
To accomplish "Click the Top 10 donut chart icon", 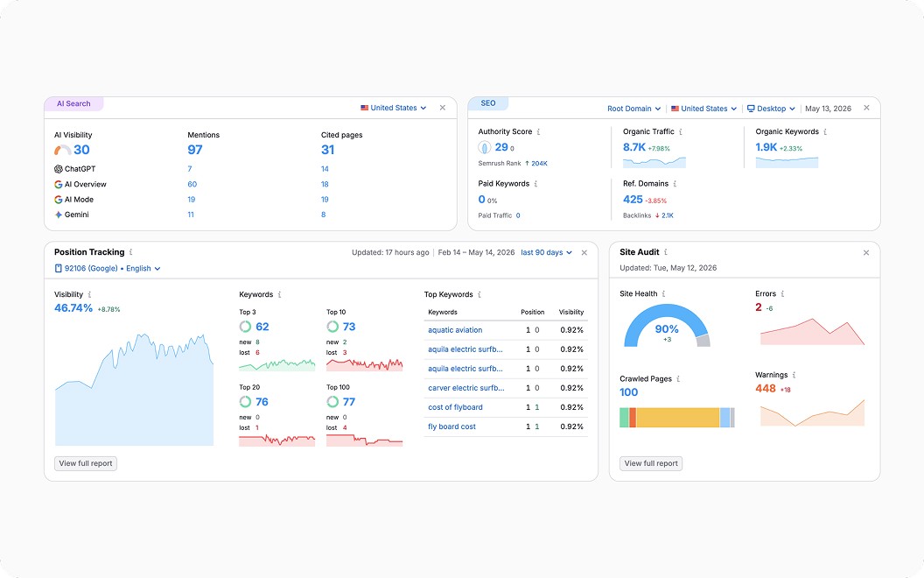I will 332,326.
